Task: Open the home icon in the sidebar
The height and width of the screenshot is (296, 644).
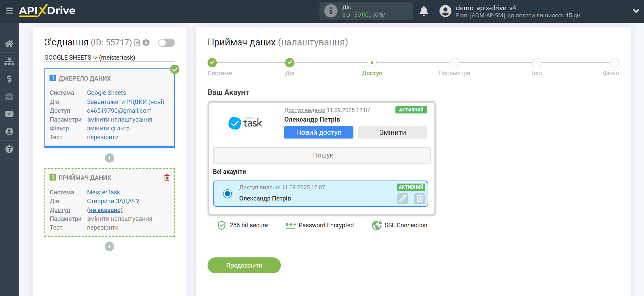Action: [9, 44]
